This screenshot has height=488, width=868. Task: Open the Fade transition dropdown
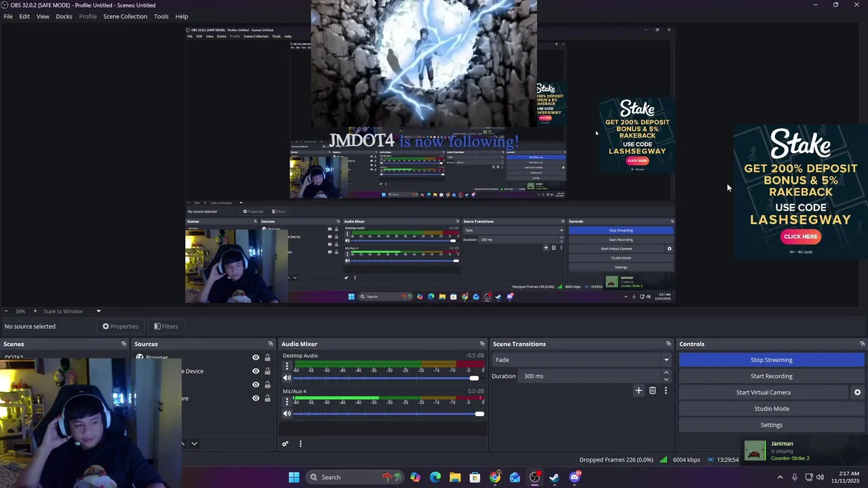(x=582, y=360)
